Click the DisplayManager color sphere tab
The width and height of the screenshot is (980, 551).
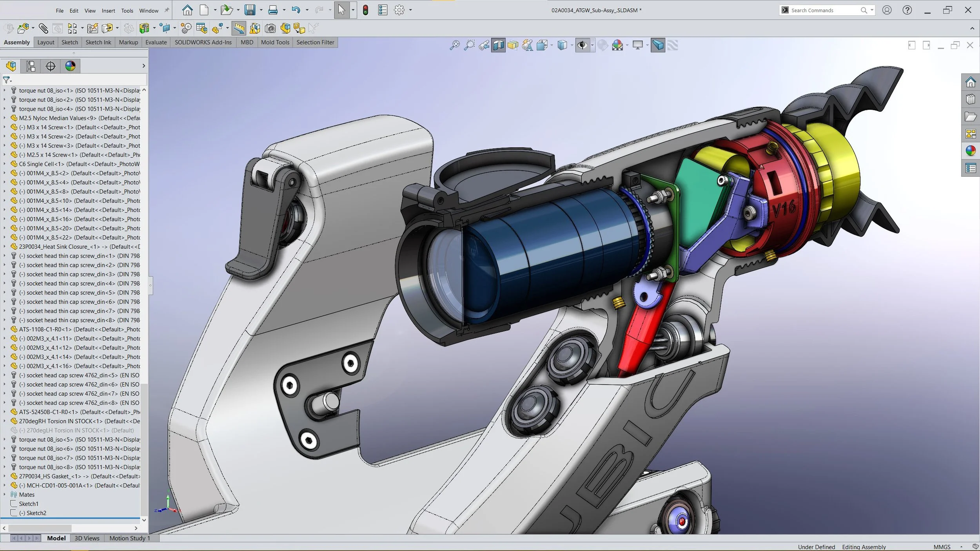click(x=70, y=66)
